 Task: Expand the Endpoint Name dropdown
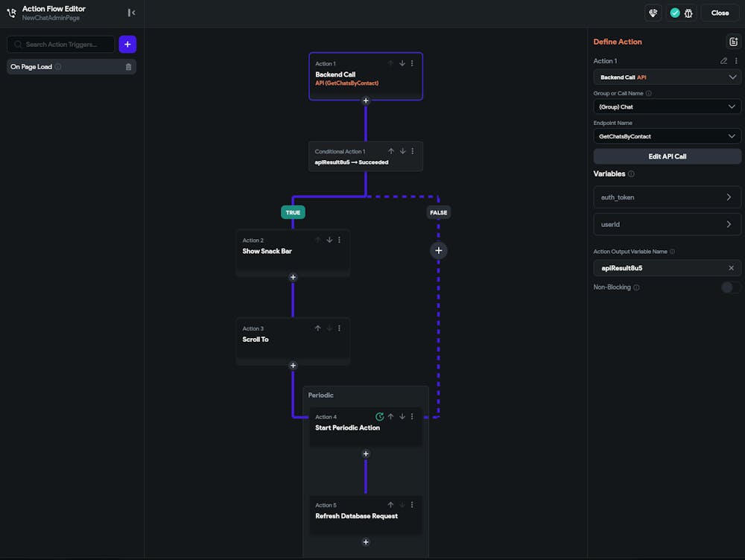(667, 136)
